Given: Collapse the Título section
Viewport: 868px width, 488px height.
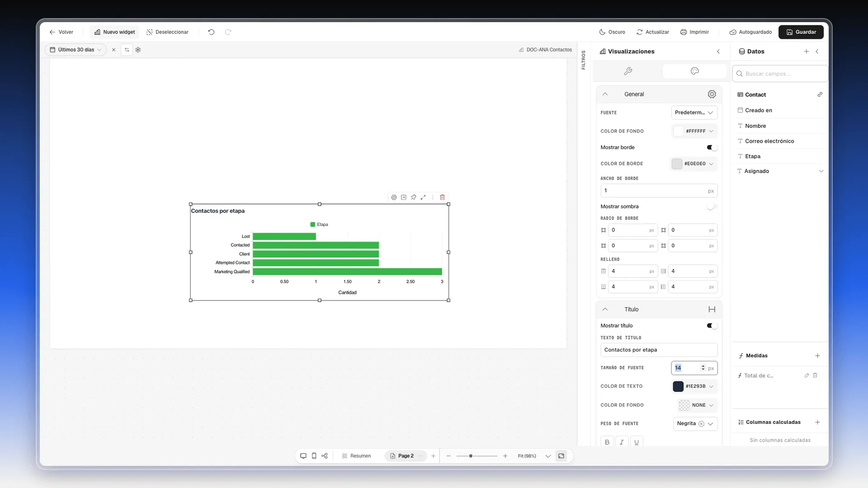Looking at the screenshot, I should 605,310.
